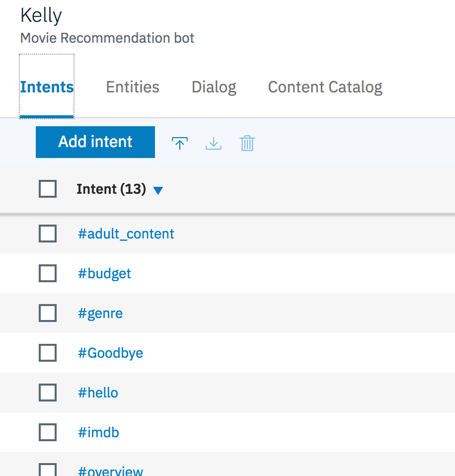Image resolution: width=455 pixels, height=476 pixels.
Task: Check the #hello row checkbox
Action: click(47, 393)
